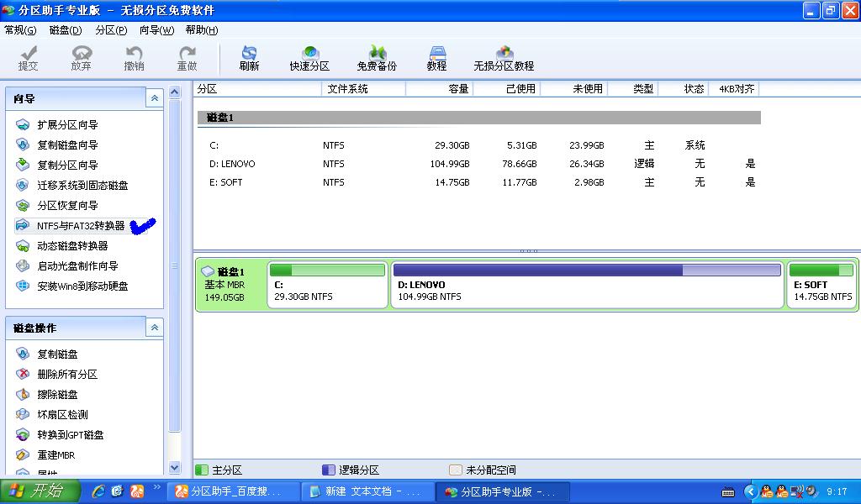Image resolution: width=861 pixels, height=504 pixels.
Task: Click the 刷新 refresh toolbar icon
Action: (x=249, y=57)
